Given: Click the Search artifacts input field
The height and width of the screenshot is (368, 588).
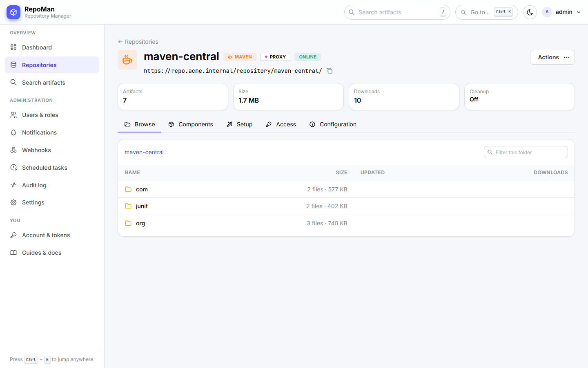Looking at the screenshot, I should pyautogui.click(x=397, y=12).
